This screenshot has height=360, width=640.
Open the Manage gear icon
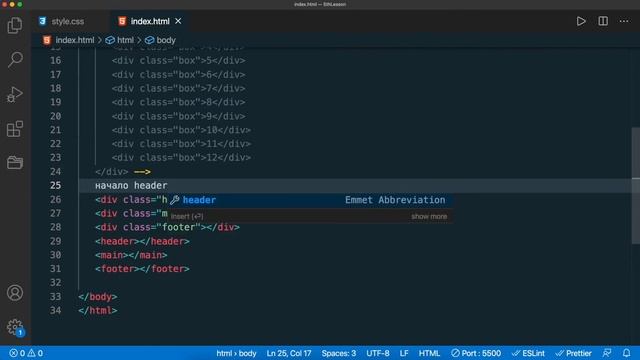(x=15, y=327)
